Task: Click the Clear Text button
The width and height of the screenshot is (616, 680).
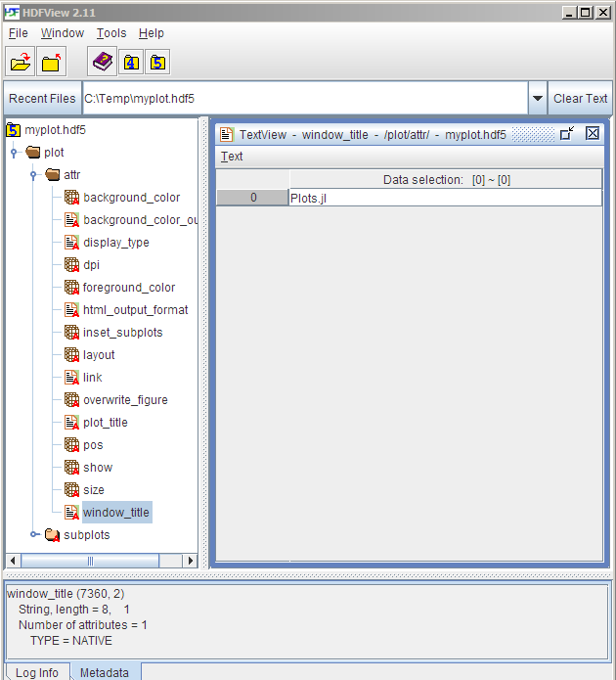Action: tap(580, 99)
